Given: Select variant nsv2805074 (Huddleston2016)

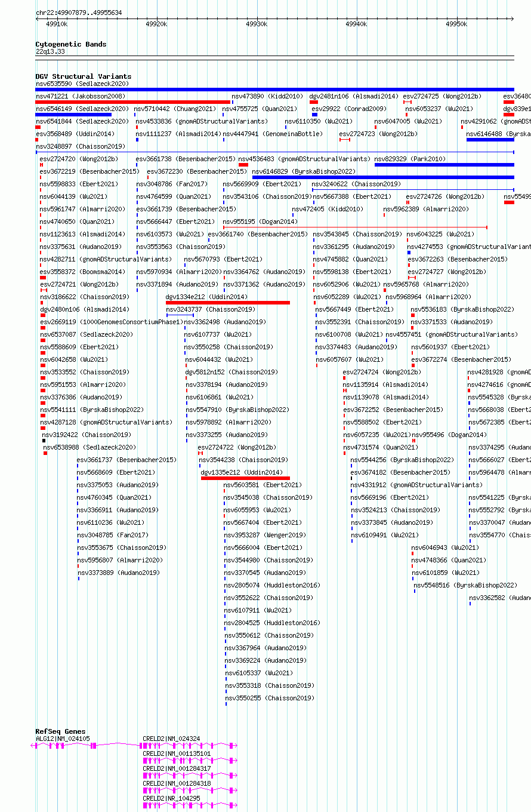Looking at the screenshot, I should (272, 585).
